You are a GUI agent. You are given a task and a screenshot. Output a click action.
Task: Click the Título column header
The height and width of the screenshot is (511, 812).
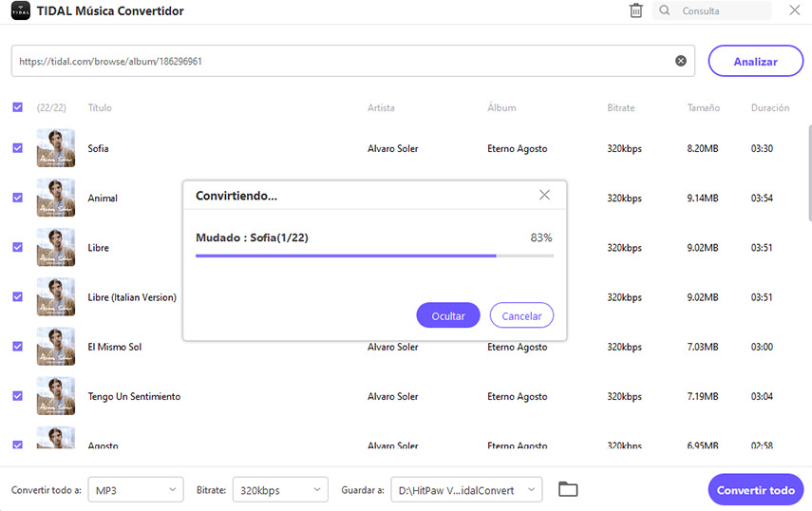pos(100,107)
